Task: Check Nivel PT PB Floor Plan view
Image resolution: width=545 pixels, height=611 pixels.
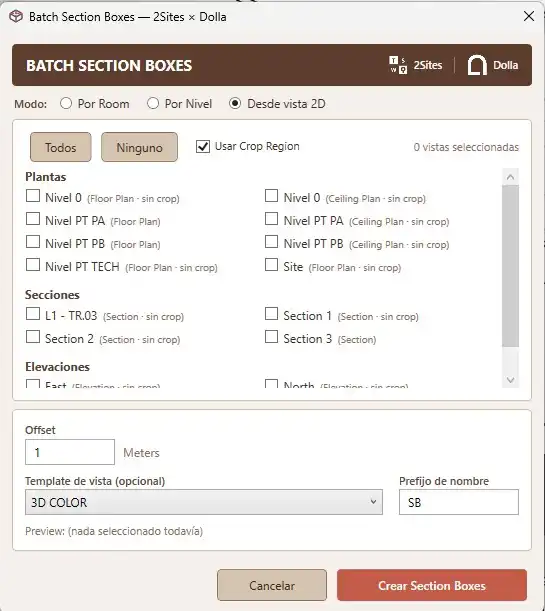Action: (x=33, y=242)
